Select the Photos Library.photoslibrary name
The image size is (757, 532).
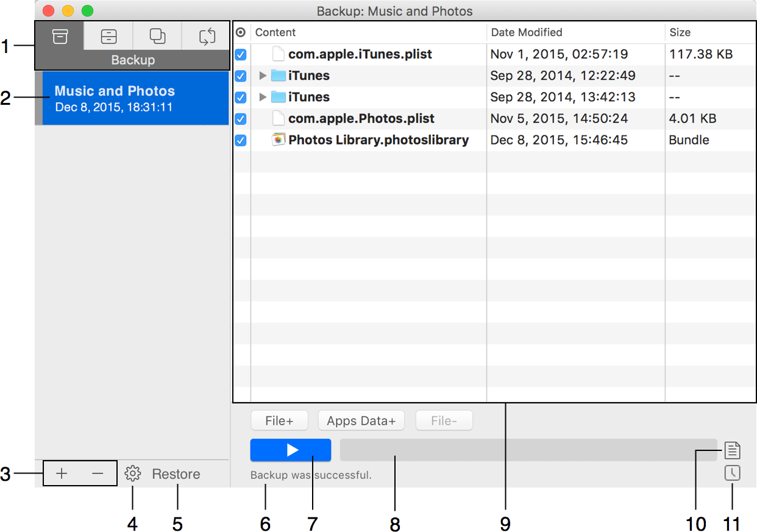(x=378, y=140)
